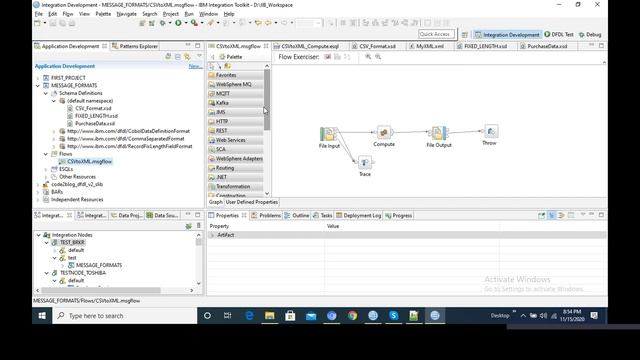Open the Window menu

click(x=209, y=14)
